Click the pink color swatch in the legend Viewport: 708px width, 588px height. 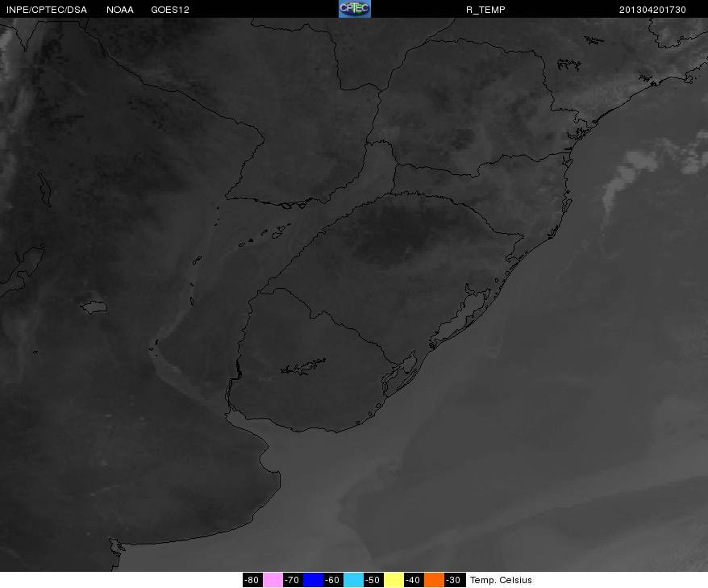tap(273, 580)
